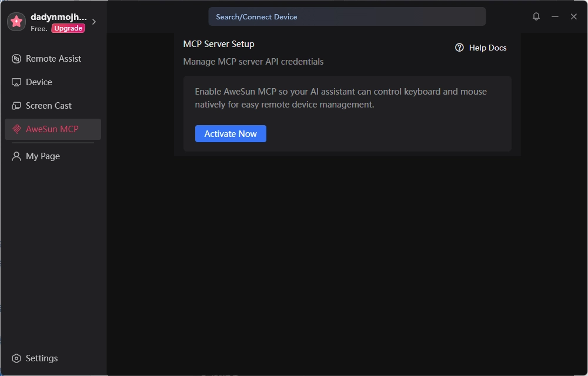Click the pink star profile avatar

[x=16, y=22]
